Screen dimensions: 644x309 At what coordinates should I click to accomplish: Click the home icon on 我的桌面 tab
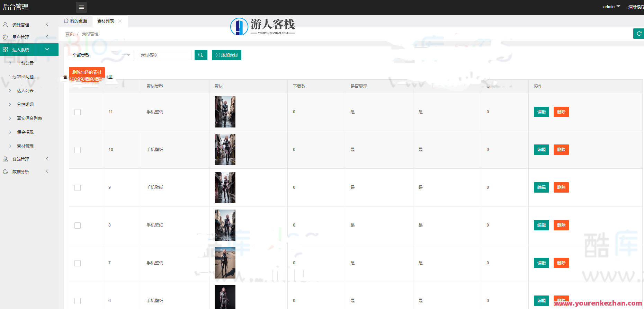pyautogui.click(x=66, y=21)
